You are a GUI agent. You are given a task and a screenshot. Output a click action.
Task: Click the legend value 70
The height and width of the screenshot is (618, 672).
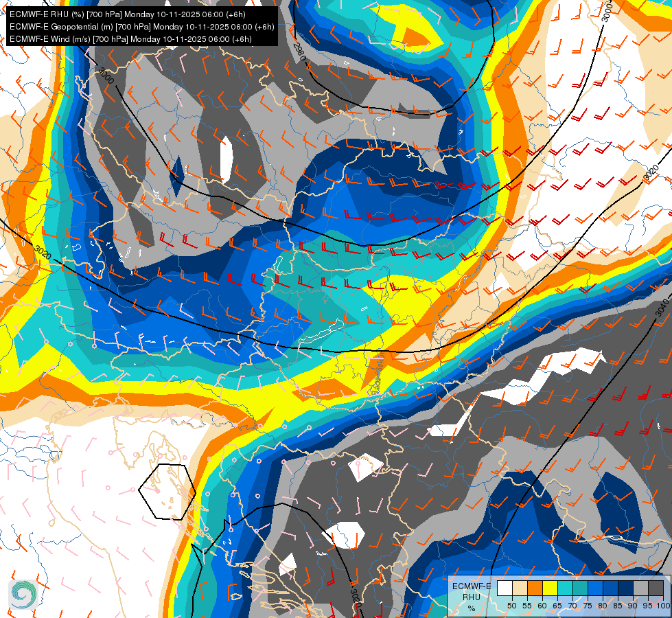pos(572,606)
